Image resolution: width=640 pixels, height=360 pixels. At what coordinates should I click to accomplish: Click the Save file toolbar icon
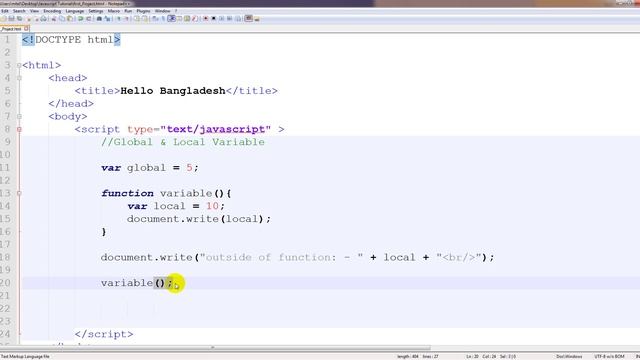tap(11, 18)
